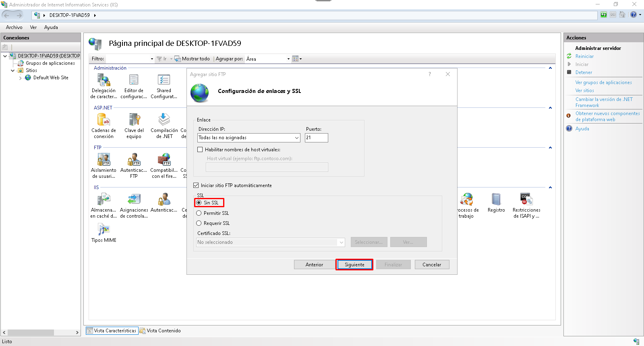
Task: Open the Archivo menu
Action: coord(14,27)
